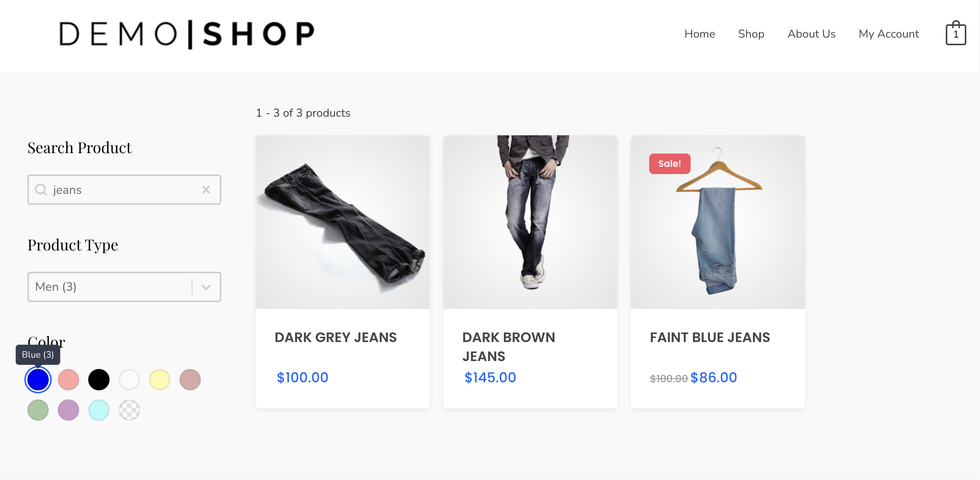980x480 pixels.
Task: Select the teal color swatch filter
Action: click(98, 409)
